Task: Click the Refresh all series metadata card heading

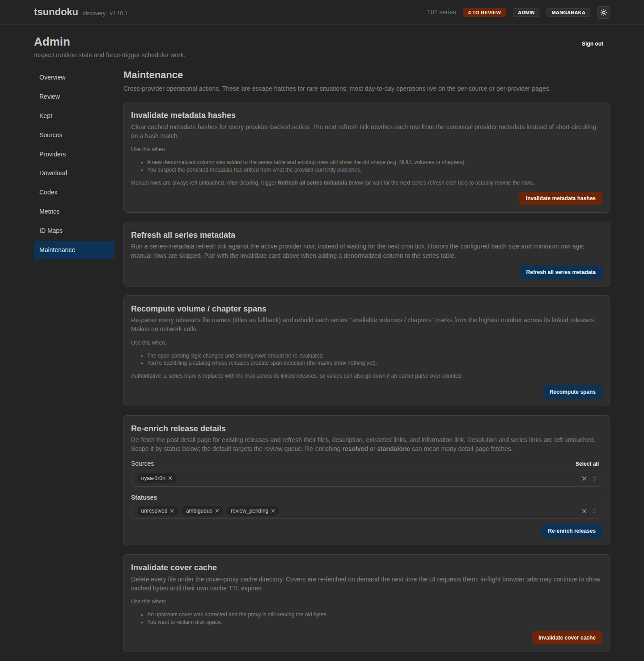Action: [183, 235]
